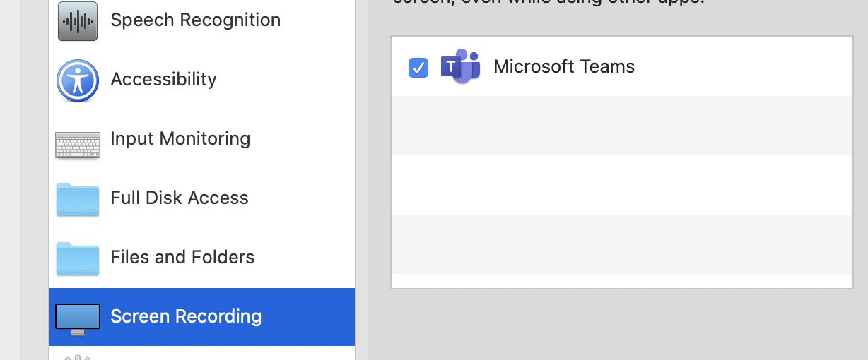This screenshot has height=360, width=868.
Task: Select the Full Disk Access folder icon
Action: [78, 199]
